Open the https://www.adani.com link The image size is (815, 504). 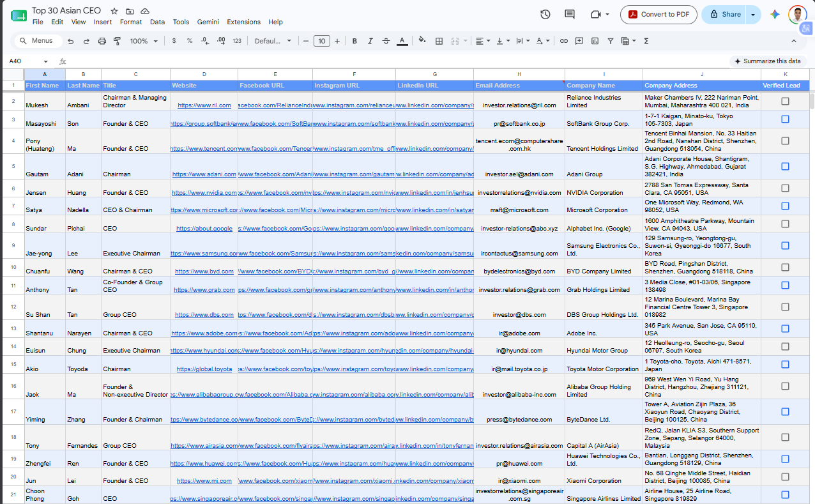click(x=204, y=174)
